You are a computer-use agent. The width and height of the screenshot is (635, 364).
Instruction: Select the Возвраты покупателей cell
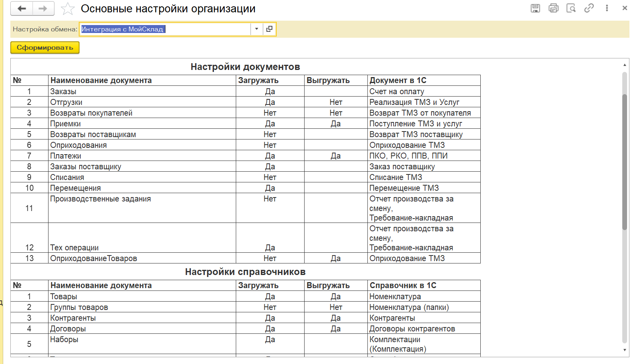[x=142, y=113]
